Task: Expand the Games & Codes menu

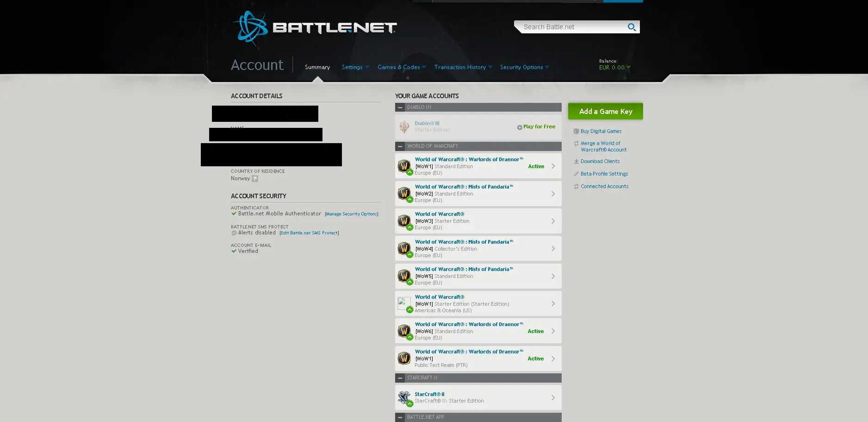Action: click(401, 67)
